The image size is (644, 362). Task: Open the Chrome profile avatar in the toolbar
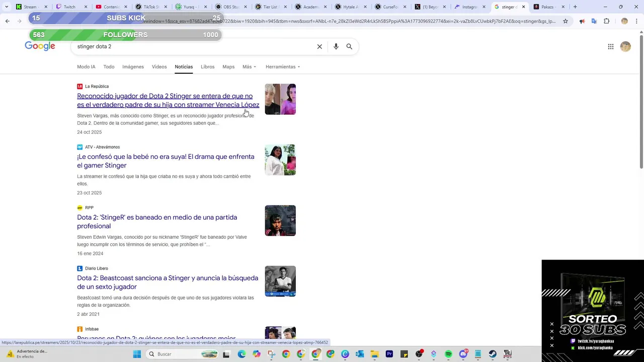624,21
